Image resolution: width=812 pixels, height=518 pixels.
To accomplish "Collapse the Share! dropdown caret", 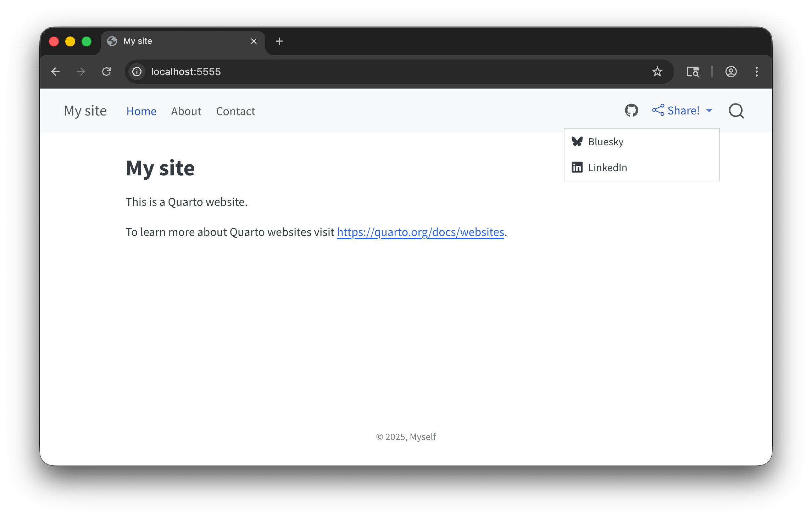I will click(709, 111).
